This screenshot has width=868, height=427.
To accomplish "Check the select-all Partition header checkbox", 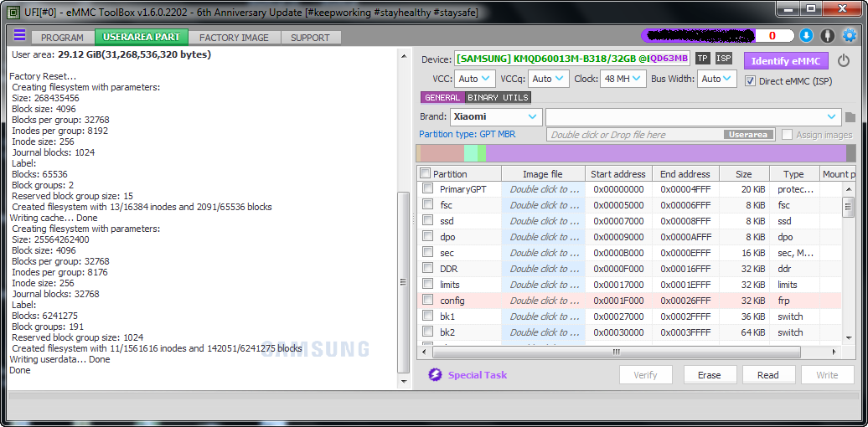I will (425, 173).
